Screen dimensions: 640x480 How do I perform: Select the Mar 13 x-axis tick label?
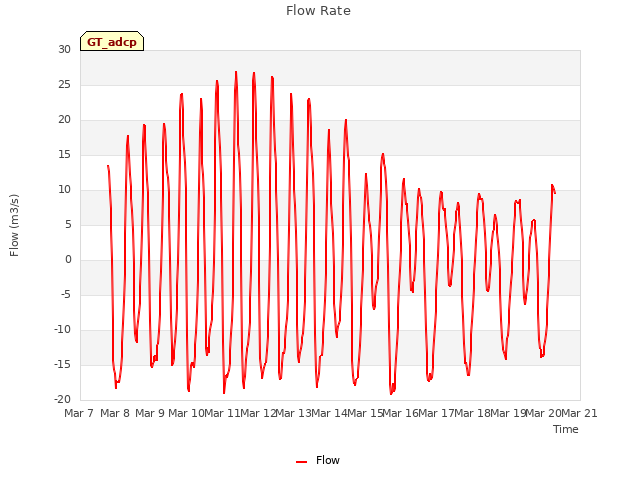293,413
